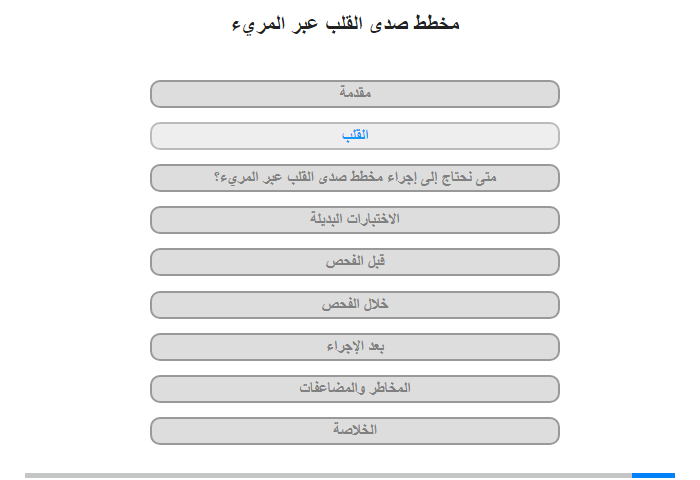Viewport: 700px width, 480px height.
Task: Open متى نحتاج إلى إجراء مخطط صدى القلب section
Action: coord(354,178)
